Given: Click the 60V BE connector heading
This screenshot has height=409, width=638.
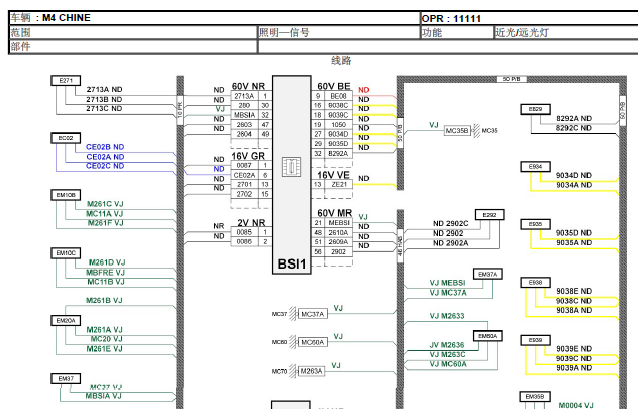Looking at the screenshot, I should coord(334,86).
